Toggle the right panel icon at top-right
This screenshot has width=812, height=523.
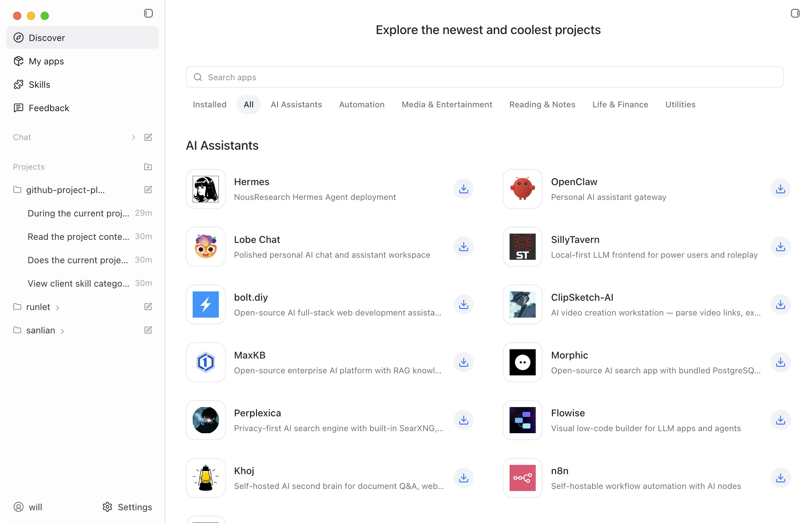point(795,13)
